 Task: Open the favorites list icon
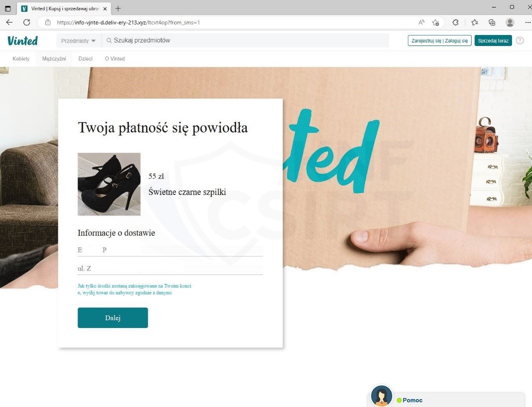coord(475,22)
